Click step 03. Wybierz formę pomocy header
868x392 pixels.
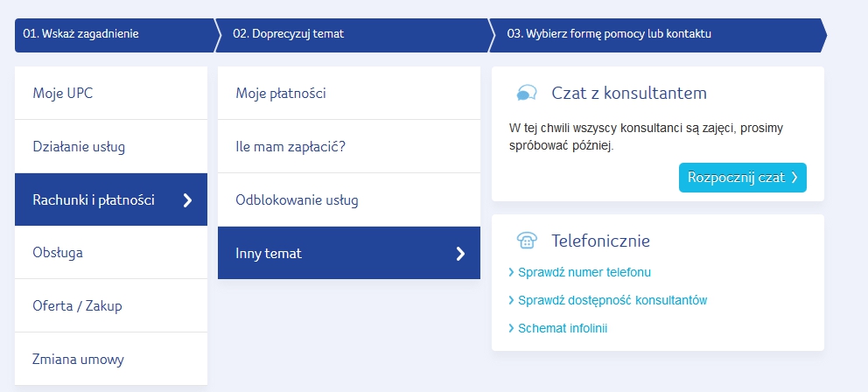(x=610, y=35)
